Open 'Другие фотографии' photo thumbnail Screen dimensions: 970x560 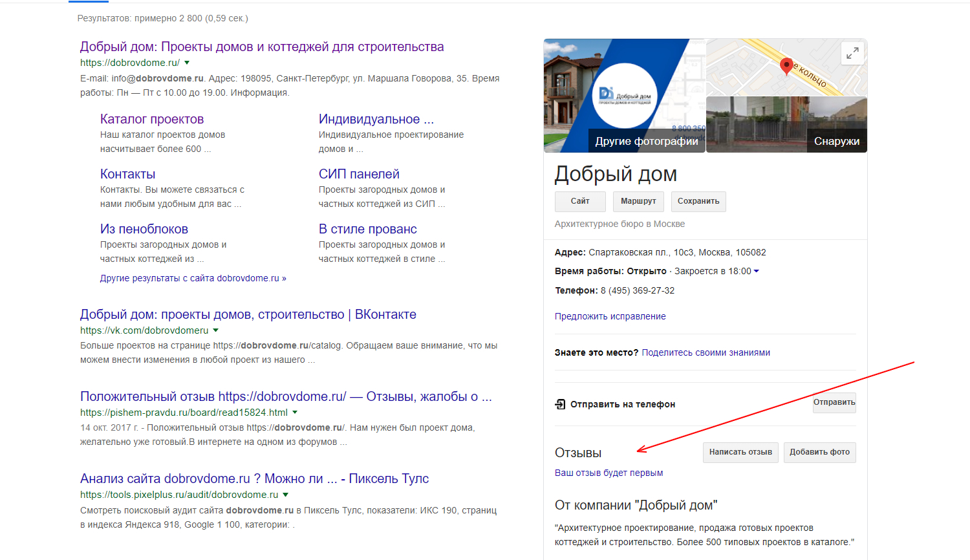tap(625, 96)
